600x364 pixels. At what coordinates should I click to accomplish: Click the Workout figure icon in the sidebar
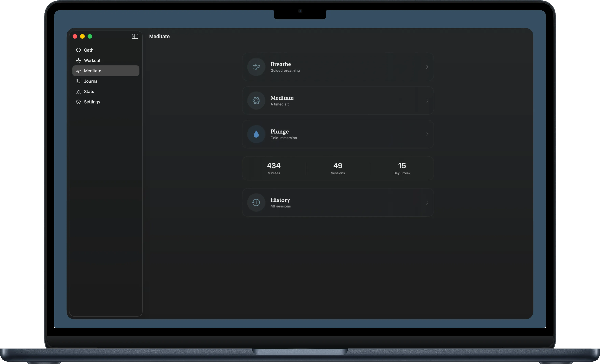(78, 60)
